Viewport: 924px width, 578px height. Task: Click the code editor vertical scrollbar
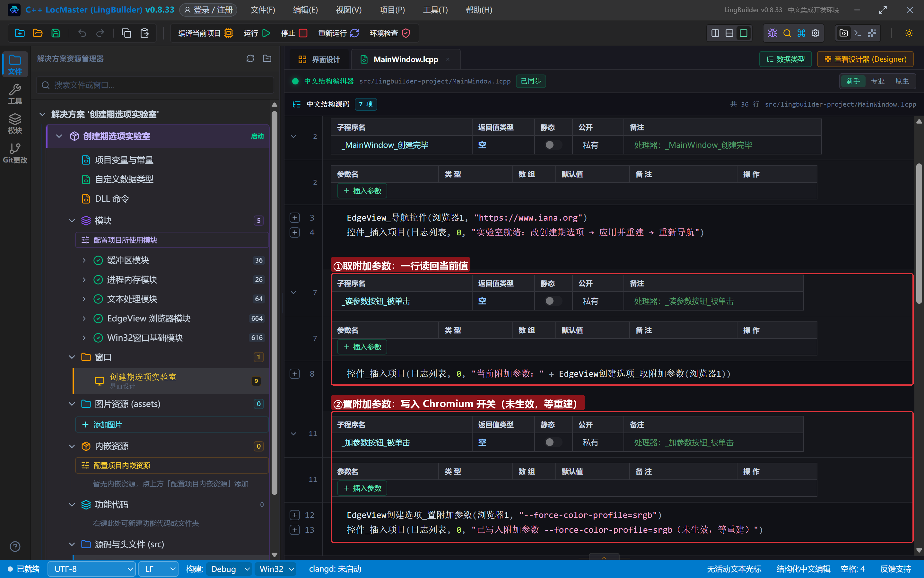tap(919, 233)
